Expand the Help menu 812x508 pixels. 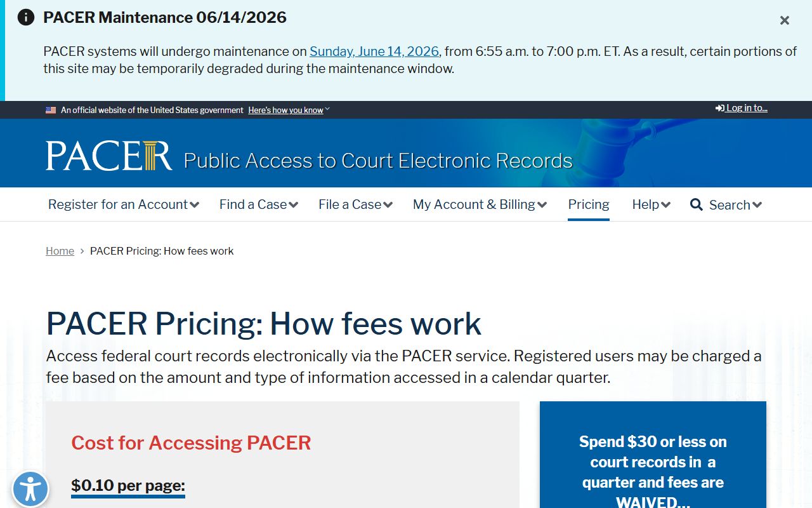pos(651,204)
